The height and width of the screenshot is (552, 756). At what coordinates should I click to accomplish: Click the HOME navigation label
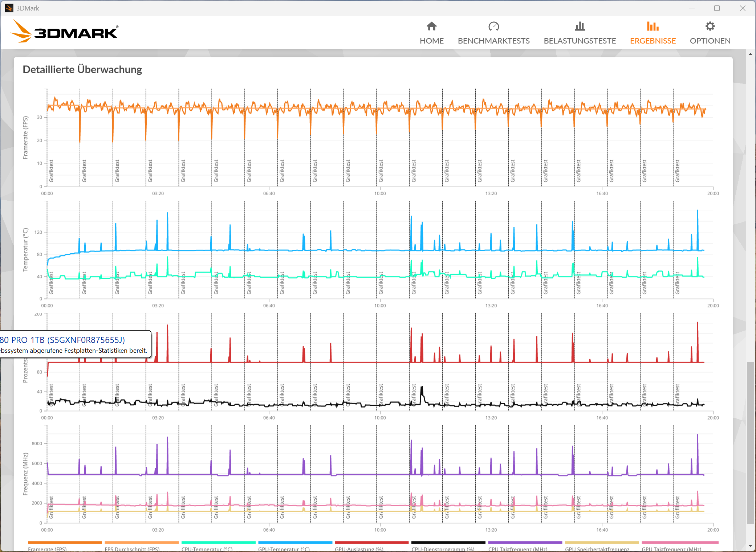pos(431,41)
